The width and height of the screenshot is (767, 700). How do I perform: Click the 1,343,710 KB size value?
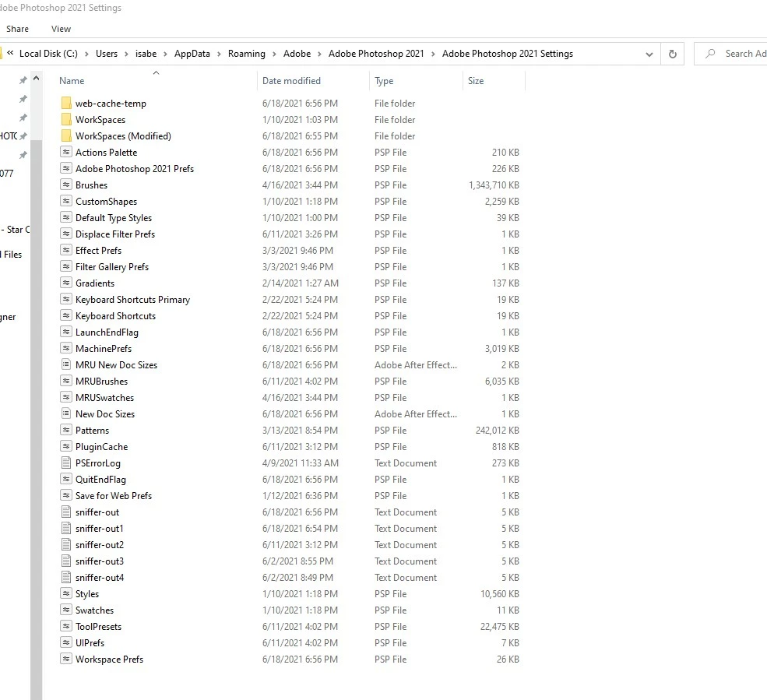click(x=494, y=185)
